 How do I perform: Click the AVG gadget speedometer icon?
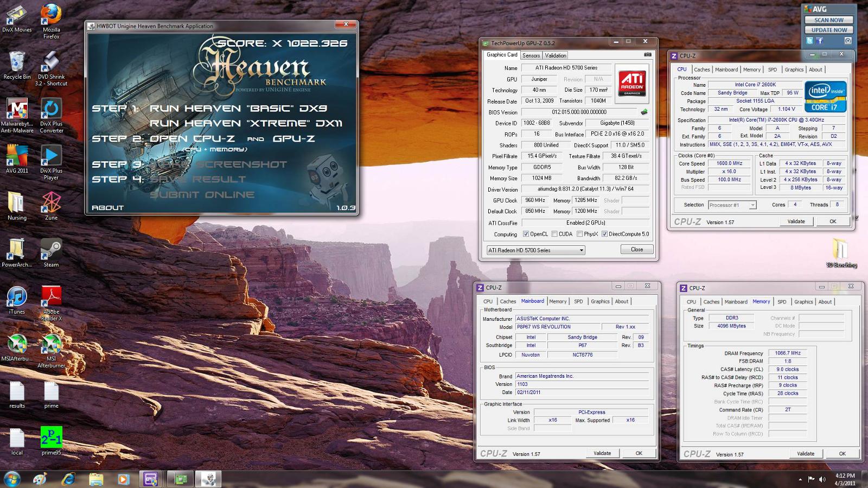[x=848, y=41]
